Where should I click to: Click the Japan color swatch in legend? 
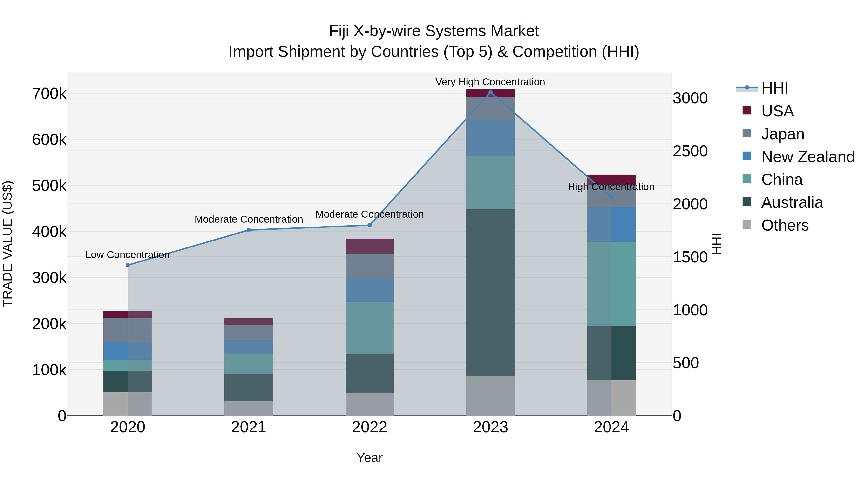747,133
